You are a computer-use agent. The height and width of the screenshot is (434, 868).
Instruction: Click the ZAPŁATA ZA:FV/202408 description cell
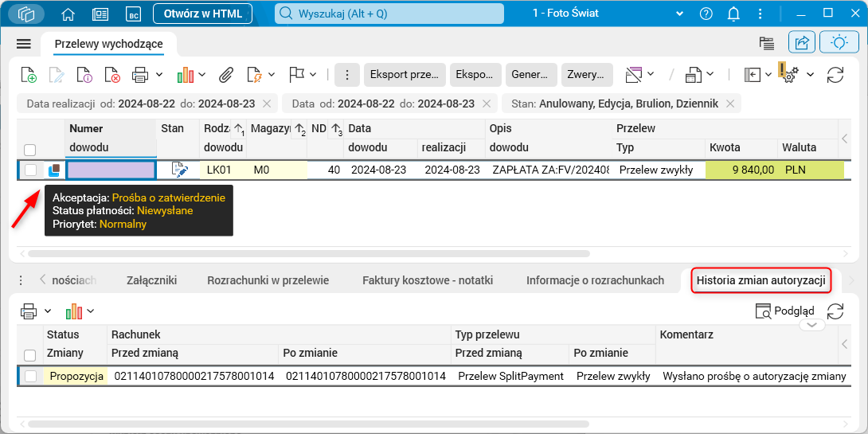click(549, 170)
